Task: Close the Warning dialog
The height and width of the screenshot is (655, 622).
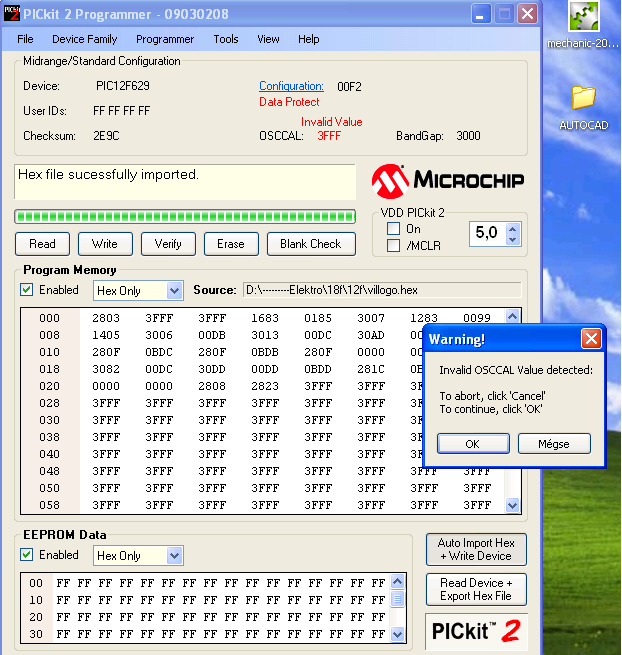Action: pyautogui.click(x=591, y=338)
